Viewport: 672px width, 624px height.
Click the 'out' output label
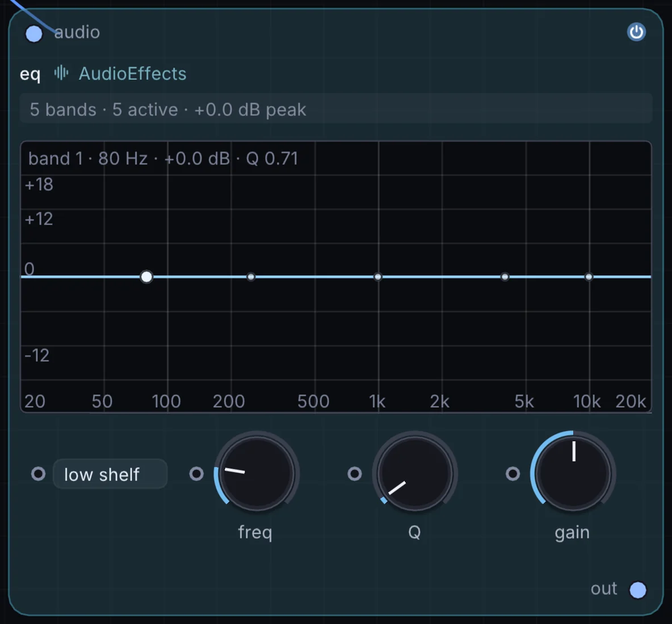tap(604, 589)
